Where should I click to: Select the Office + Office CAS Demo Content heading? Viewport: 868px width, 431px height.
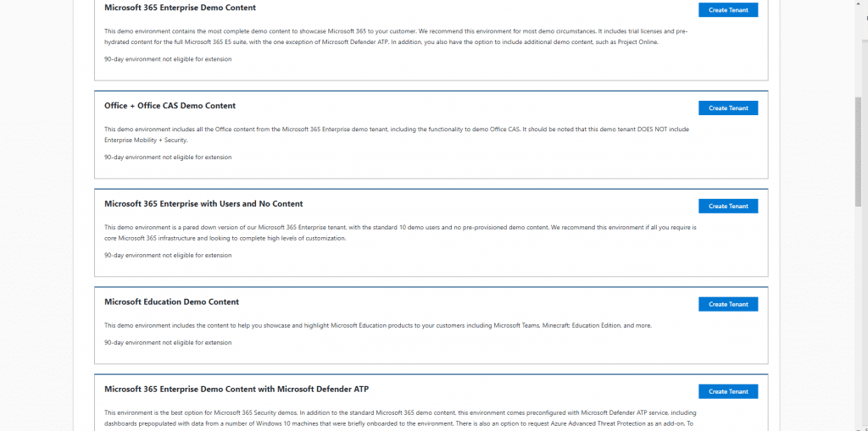[170, 106]
